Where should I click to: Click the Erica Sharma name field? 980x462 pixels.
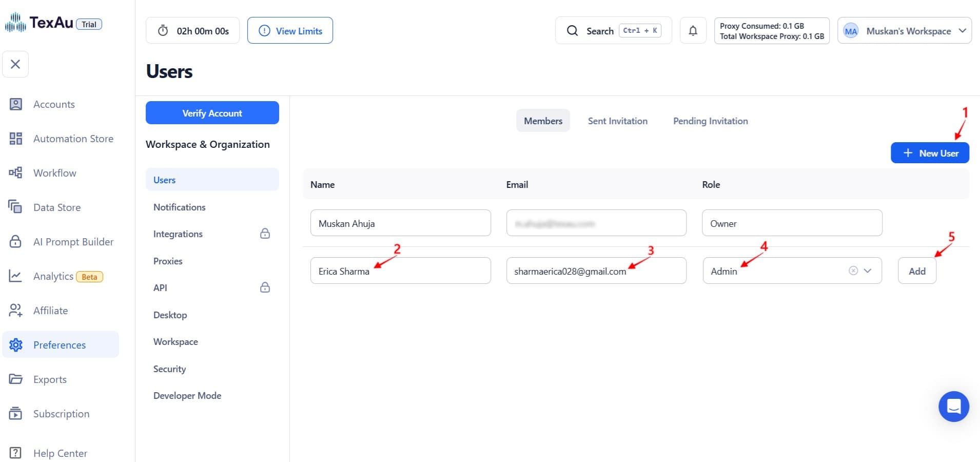click(400, 271)
